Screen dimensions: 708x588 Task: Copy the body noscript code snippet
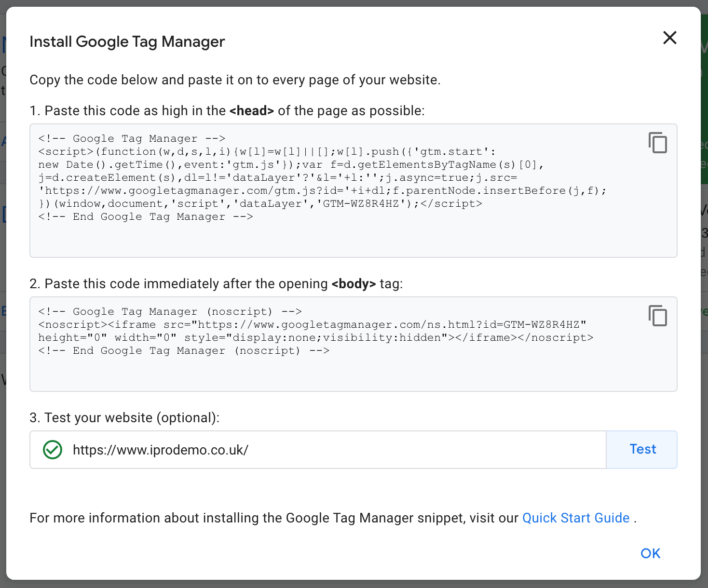657,316
